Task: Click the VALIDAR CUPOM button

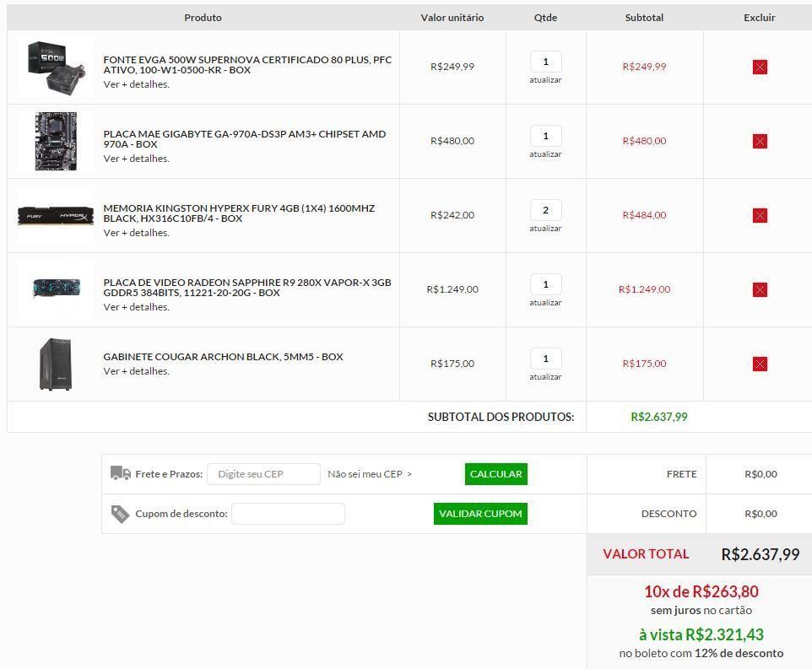Action: (480, 514)
